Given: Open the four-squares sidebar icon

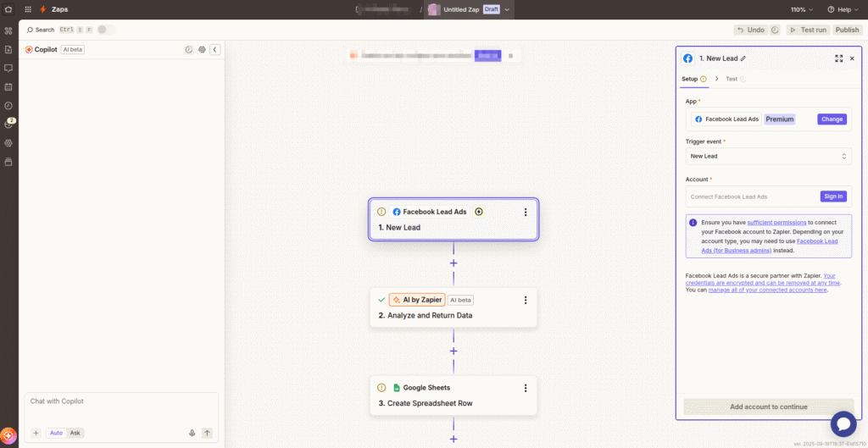Looking at the screenshot, I should click(x=8, y=31).
